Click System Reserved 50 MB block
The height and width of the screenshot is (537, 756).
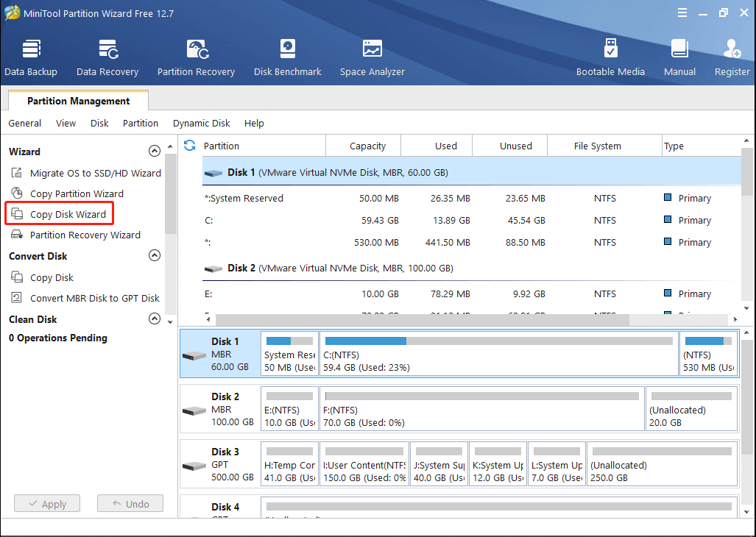tap(289, 354)
